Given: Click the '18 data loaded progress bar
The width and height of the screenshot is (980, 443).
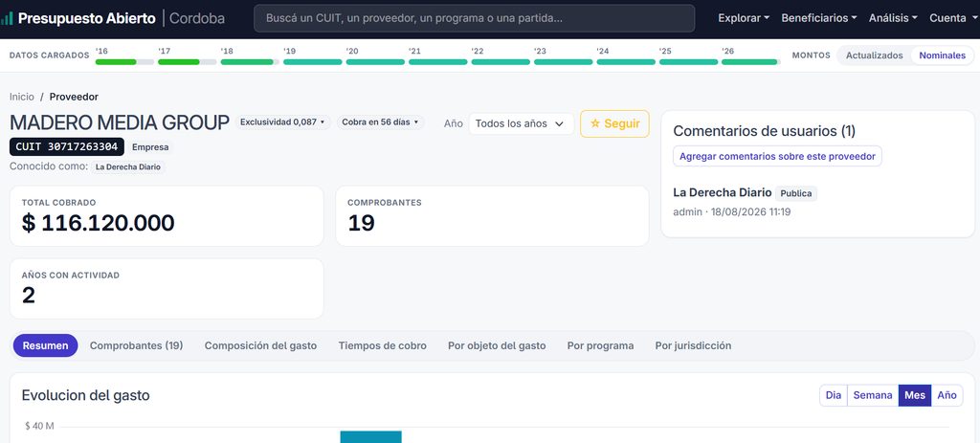Looking at the screenshot, I should pyautogui.click(x=250, y=62).
